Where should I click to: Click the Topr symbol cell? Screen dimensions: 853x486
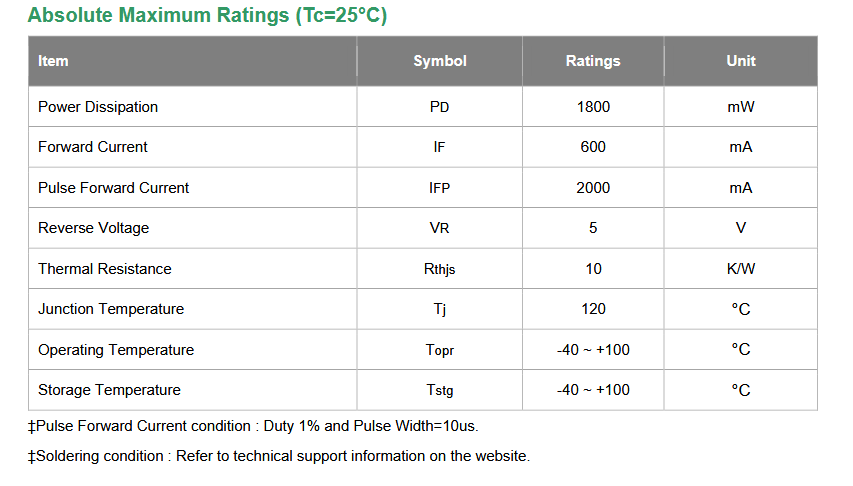point(440,350)
